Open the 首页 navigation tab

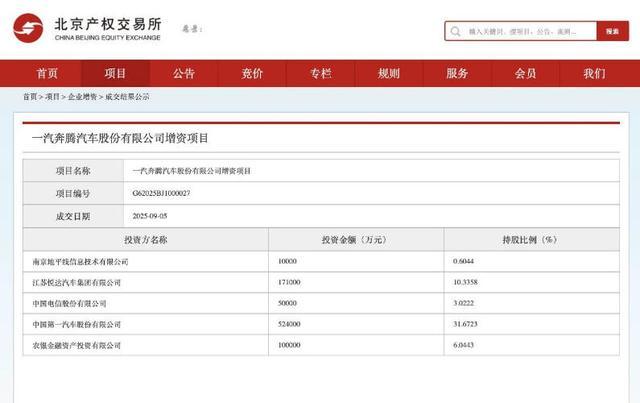point(47,73)
